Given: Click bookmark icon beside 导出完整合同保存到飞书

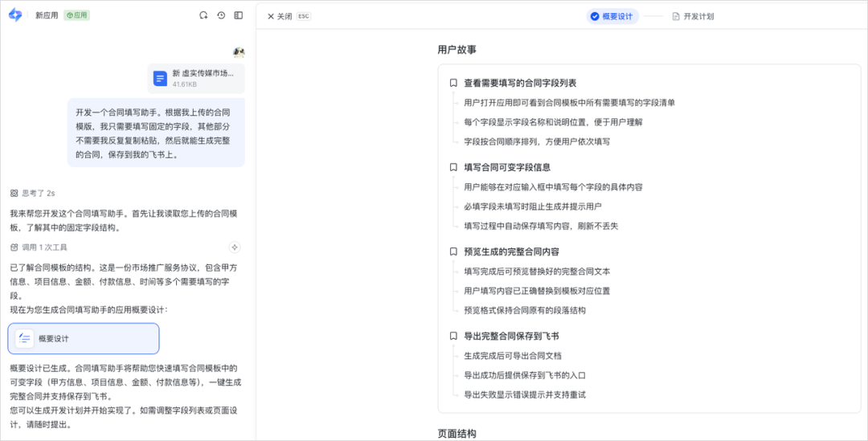Looking at the screenshot, I should click(x=453, y=337).
